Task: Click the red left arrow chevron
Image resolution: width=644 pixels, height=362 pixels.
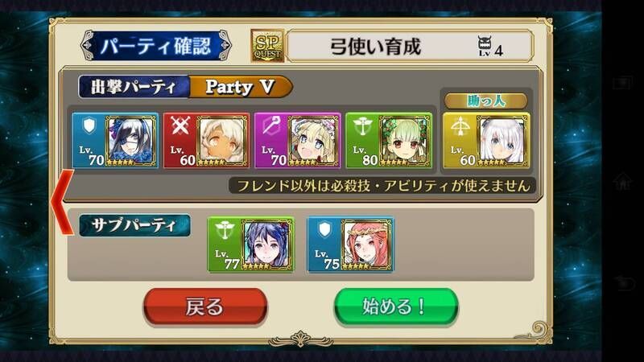Action: tap(63, 202)
